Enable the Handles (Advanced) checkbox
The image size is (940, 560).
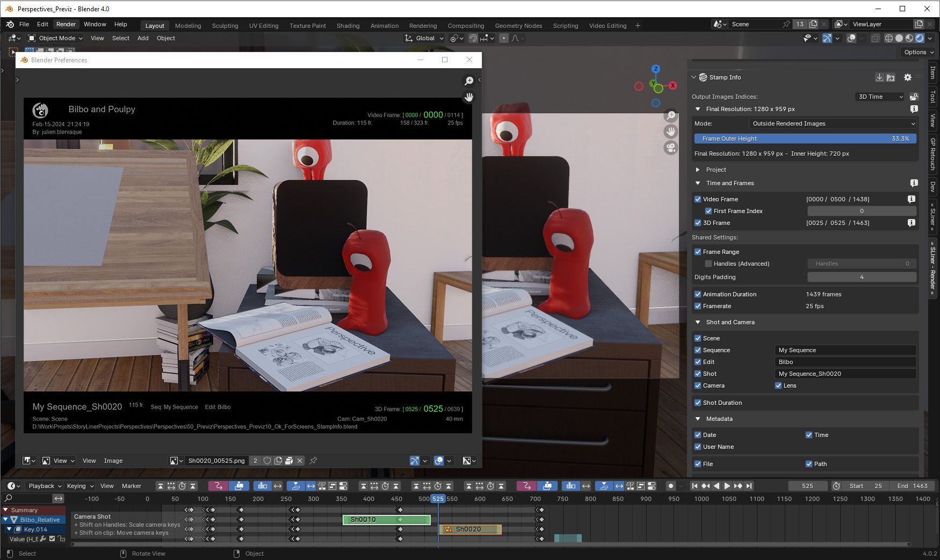coord(708,264)
